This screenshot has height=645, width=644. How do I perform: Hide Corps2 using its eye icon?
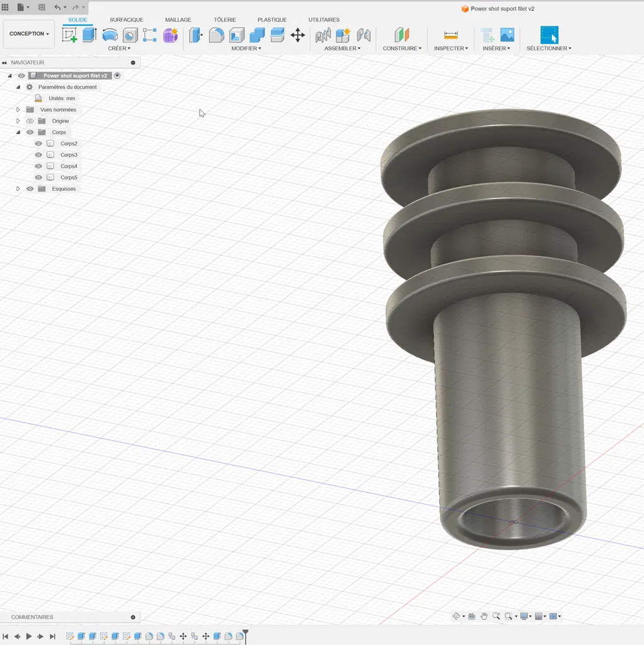(x=38, y=144)
